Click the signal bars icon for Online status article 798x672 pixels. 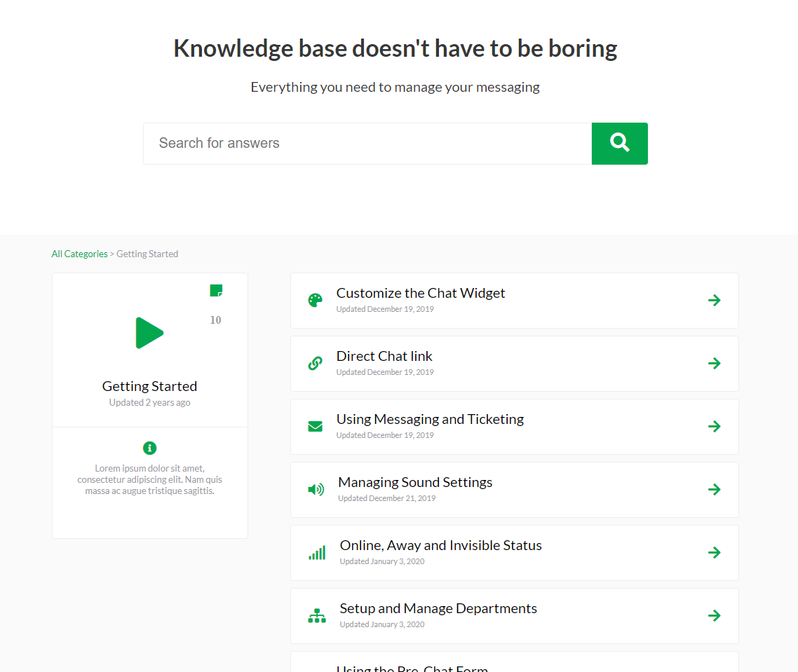[317, 552]
